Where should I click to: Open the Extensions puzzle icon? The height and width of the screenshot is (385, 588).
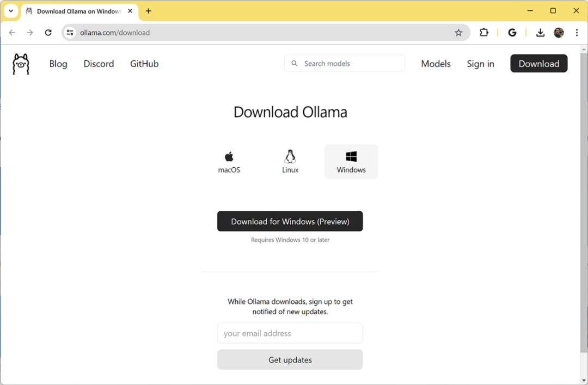click(x=484, y=33)
